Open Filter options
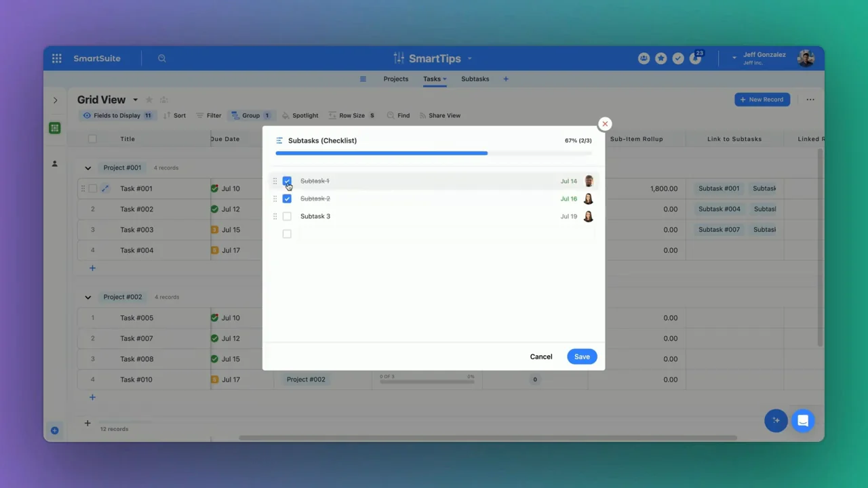 point(209,115)
